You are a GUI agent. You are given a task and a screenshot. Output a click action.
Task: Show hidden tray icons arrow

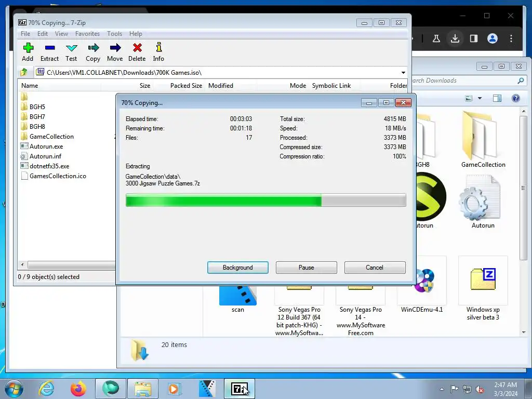(442, 389)
